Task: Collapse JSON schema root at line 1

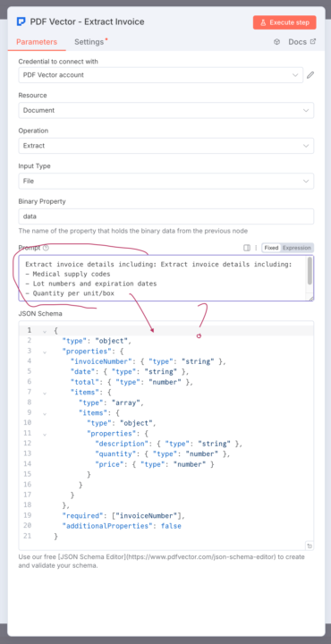Action: point(45,331)
